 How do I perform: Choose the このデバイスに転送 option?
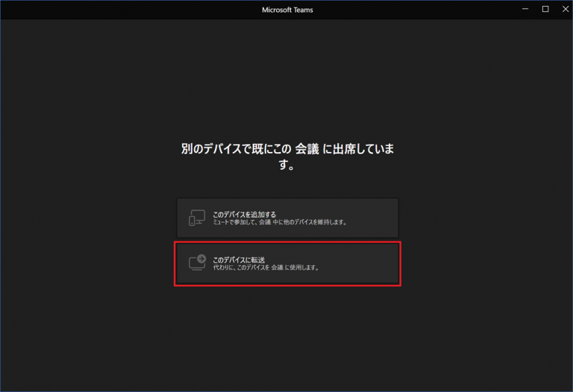pyautogui.click(x=287, y=263)
